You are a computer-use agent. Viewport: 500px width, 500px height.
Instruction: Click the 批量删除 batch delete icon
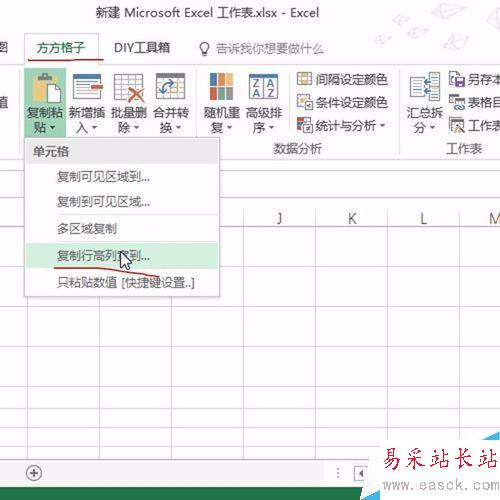(x=129, y=88)
